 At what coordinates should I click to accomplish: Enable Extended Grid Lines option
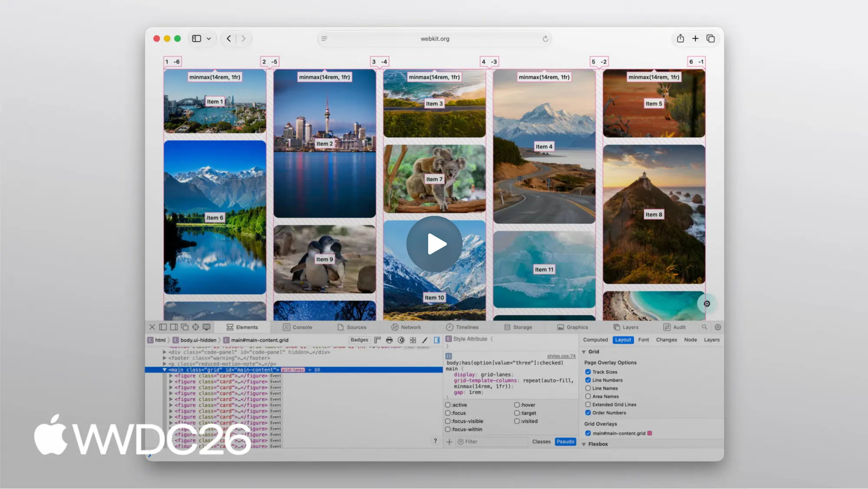point(588,404)
